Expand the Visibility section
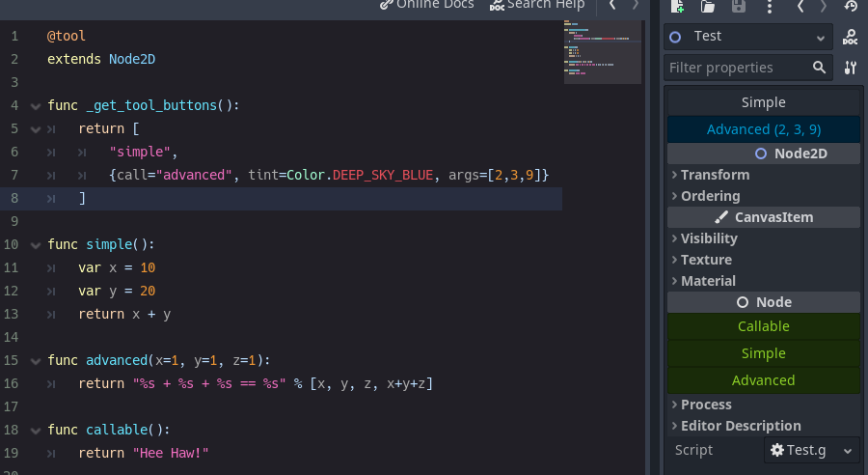 click(x=764, y=238)
